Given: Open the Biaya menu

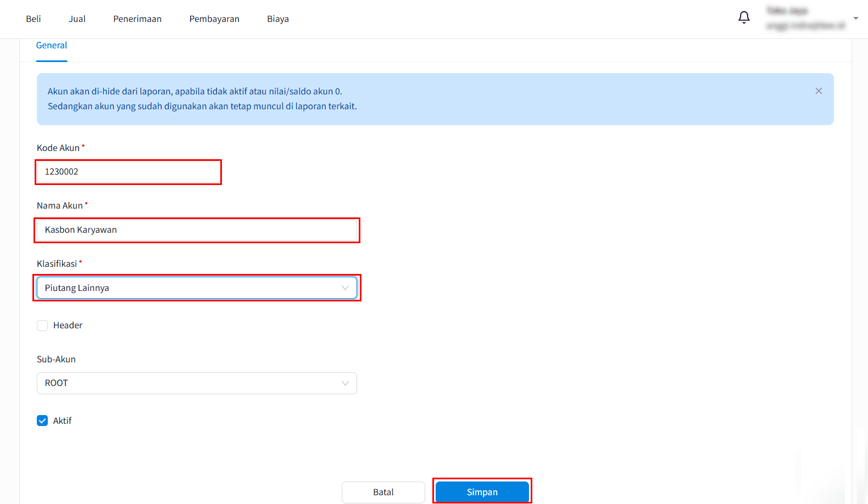Looking at the screenshot, I should click(x=278, y=19).
